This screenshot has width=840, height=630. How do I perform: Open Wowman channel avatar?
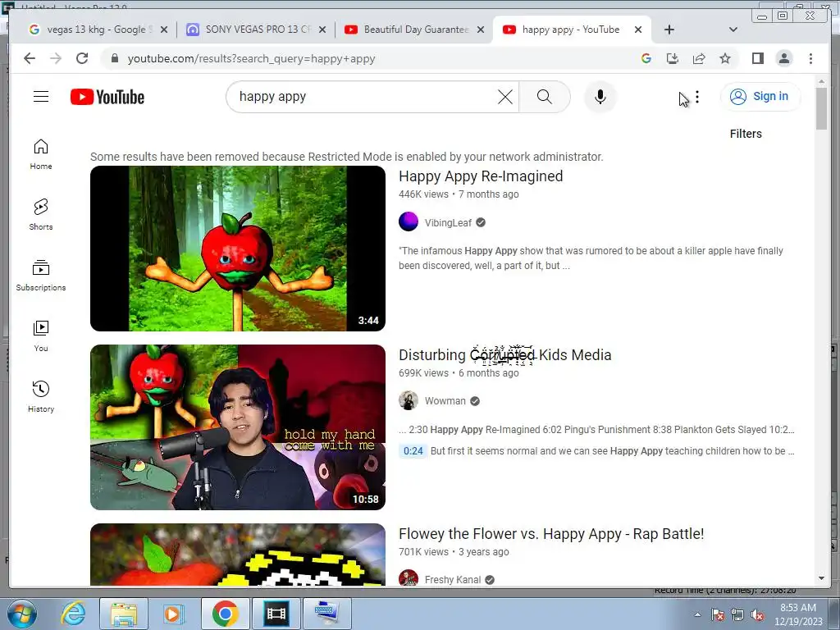[x=409, y=400]
